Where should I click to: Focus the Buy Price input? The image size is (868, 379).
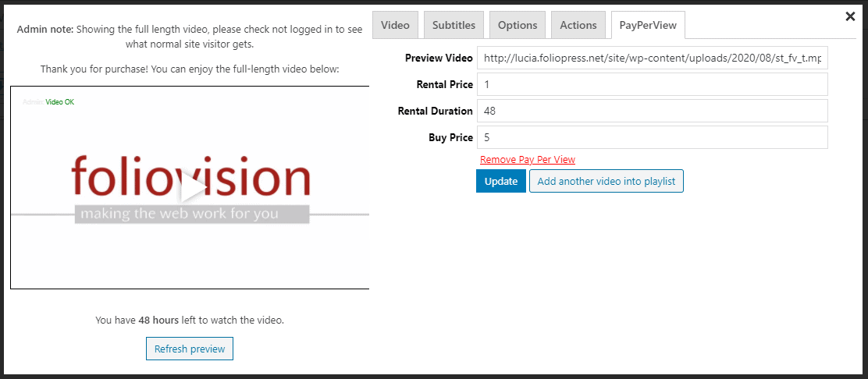pyautogui.click(x=652, y=137)
